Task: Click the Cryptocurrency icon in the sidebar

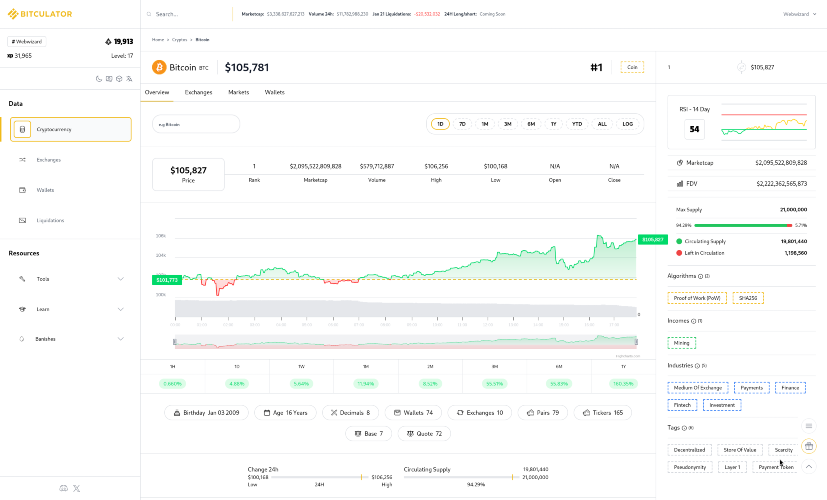Action: click(22, 129)
